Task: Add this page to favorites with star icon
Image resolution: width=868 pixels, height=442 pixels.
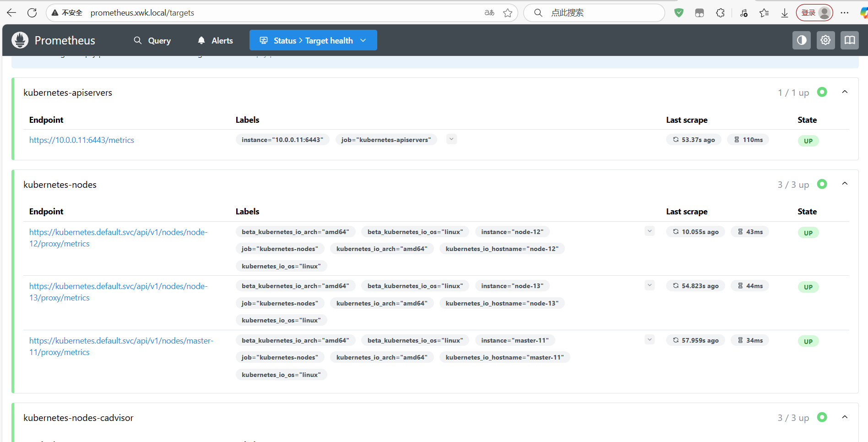Action: (508, 13)
